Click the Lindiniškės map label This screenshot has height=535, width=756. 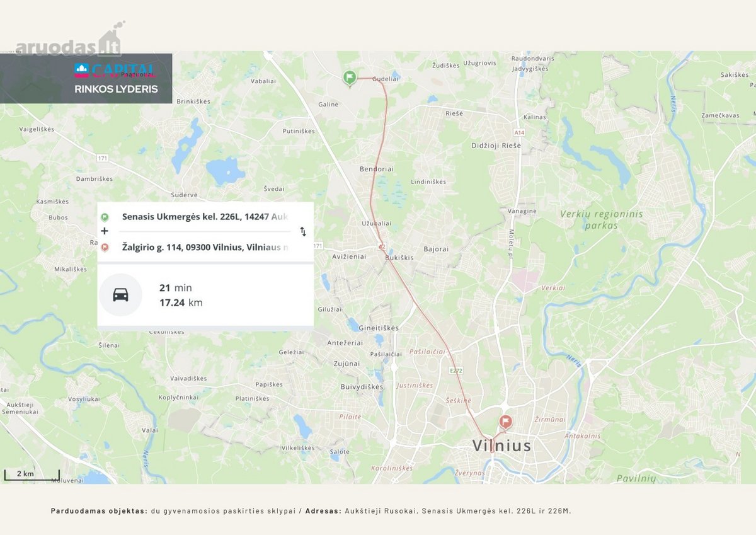click(x=428, y=181)
